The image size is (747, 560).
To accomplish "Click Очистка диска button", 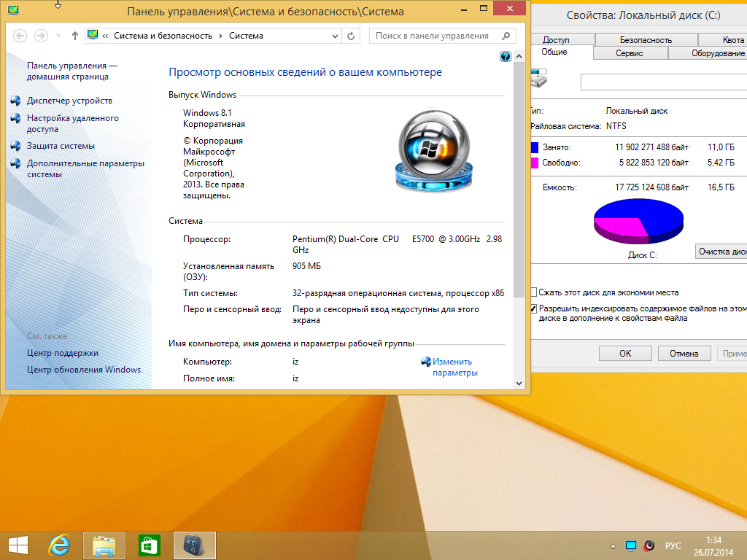I will 721,252.
